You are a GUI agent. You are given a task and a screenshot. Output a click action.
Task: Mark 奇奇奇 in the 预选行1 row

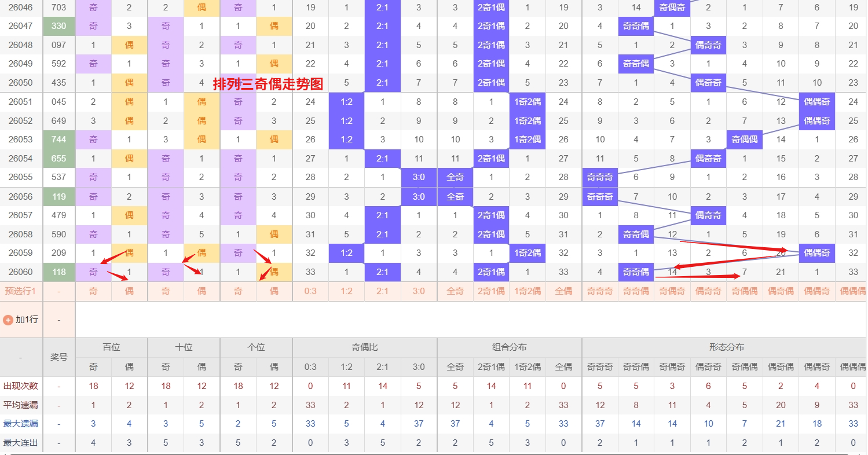599,291
